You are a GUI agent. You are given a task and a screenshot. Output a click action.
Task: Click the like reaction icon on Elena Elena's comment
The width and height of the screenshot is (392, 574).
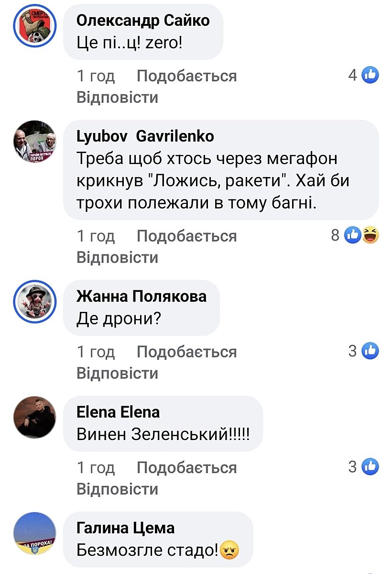coord(370,466)
